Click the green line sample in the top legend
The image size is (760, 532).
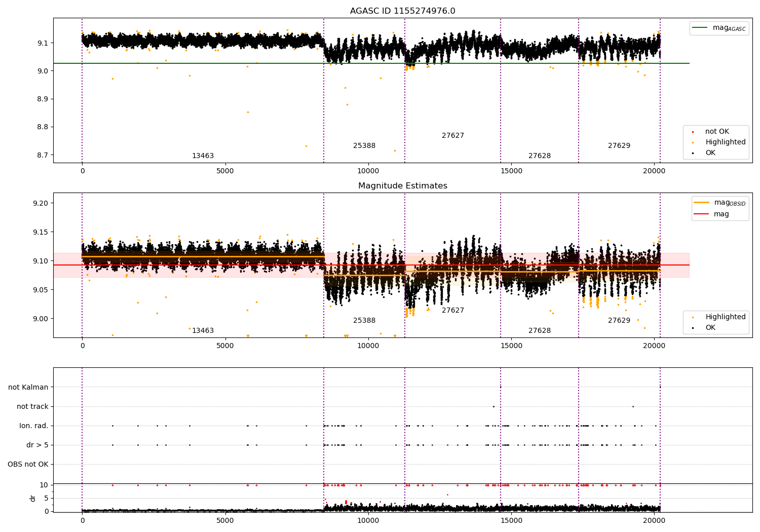(700, 28)
